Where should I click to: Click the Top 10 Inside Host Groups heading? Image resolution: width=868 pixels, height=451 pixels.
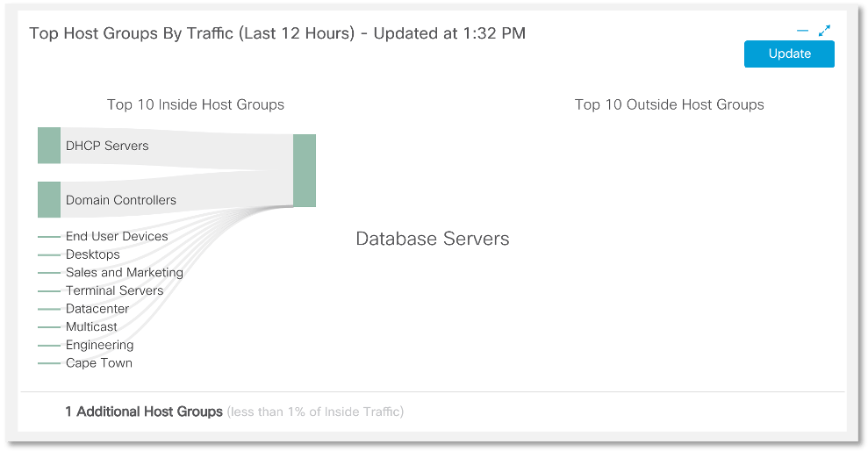(x=196, y=104)
